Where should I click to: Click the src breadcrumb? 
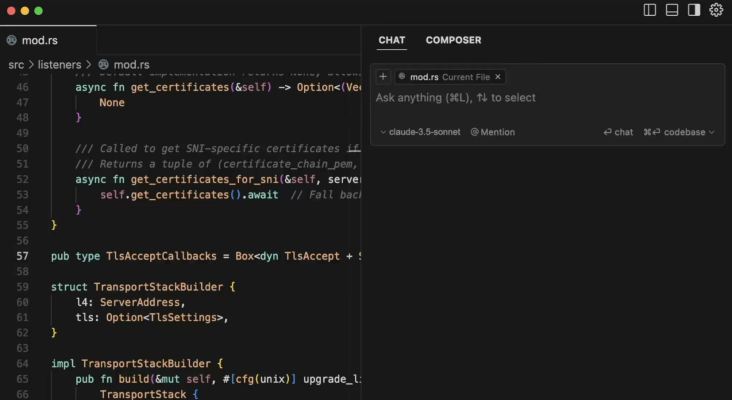pos(16,64)
